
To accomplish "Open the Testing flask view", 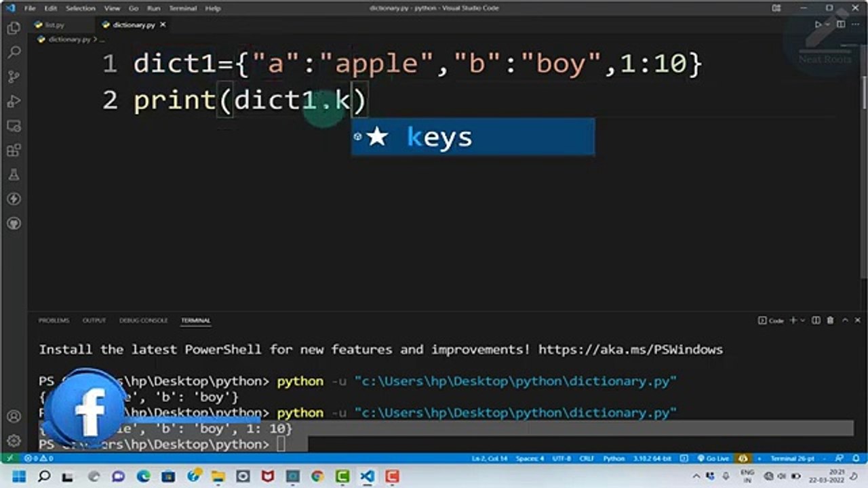I will tap(14, 175).
